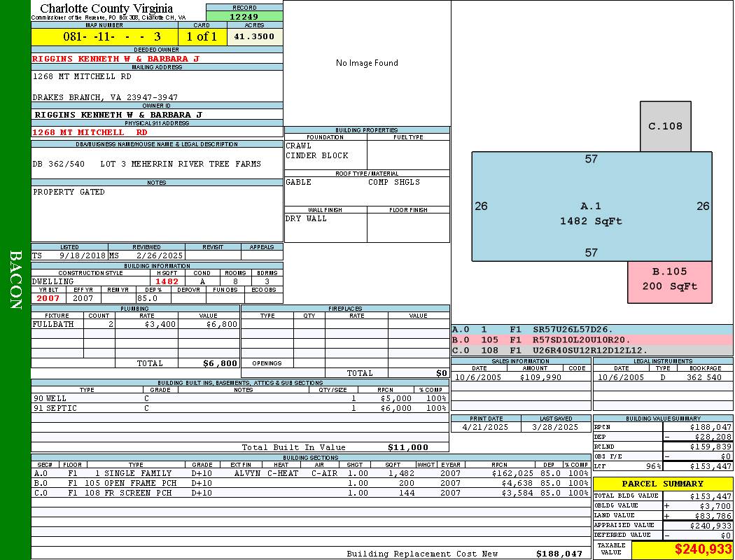The height and width of the screenshot is (560, 735).
Task: Click the red TAXABLE VALUE $240,933
Action: click(703, 549)
